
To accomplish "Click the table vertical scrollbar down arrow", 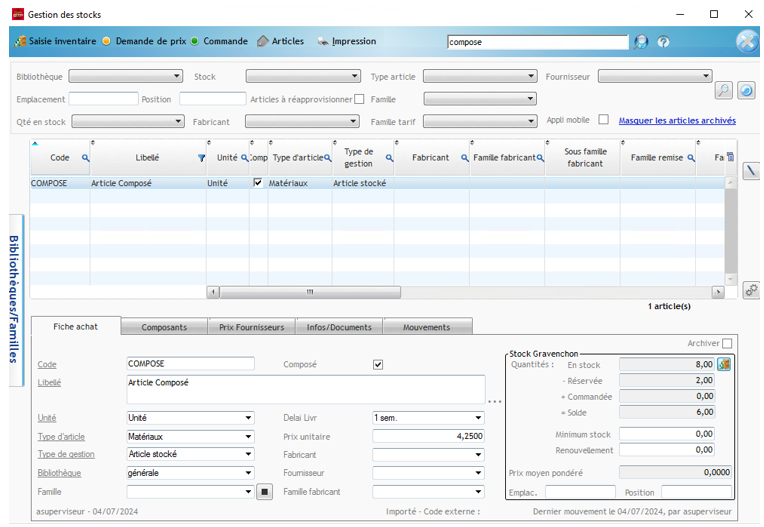I will 730,279.
